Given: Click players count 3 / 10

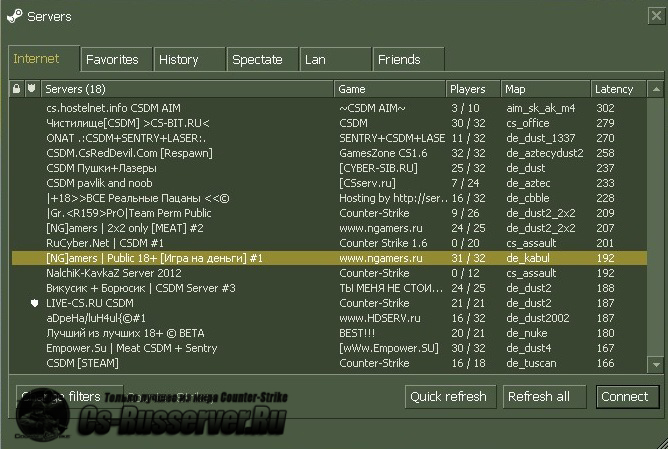Looking at the screenshot, I should click(465, 108).
